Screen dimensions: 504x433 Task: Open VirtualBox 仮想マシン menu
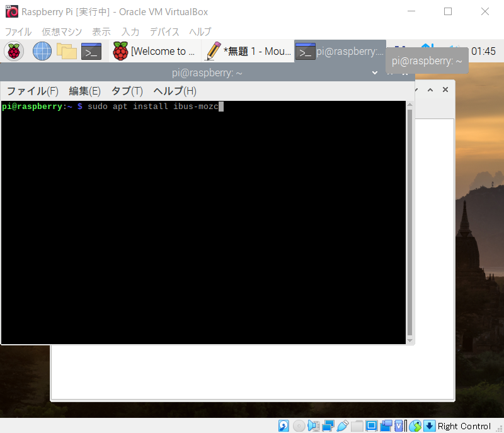(62, 32)
